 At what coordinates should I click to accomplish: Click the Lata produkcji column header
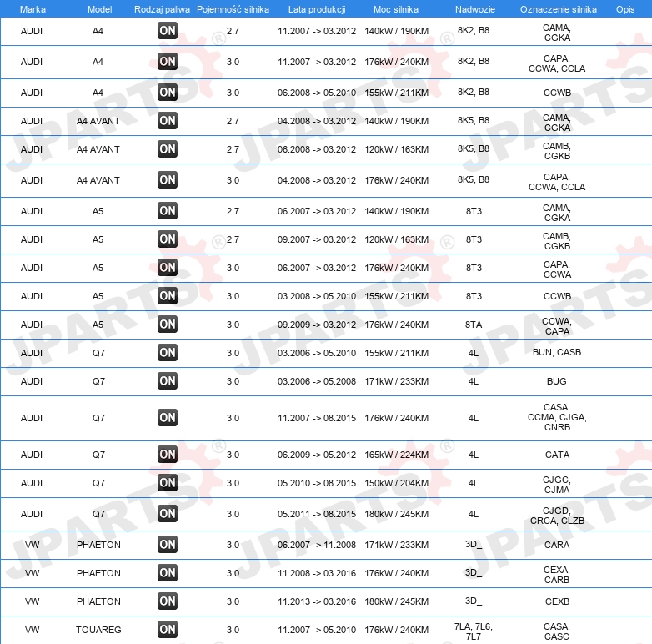(317, 9)
